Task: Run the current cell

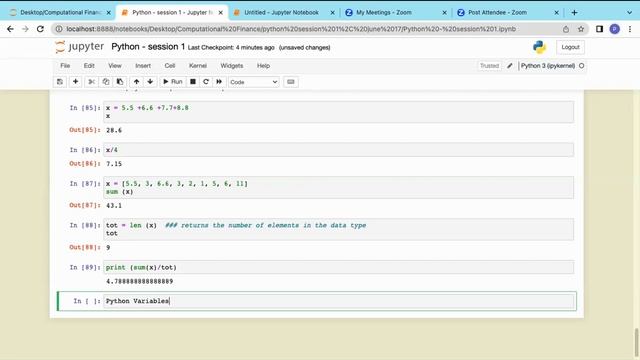Action: click(173, 82)
